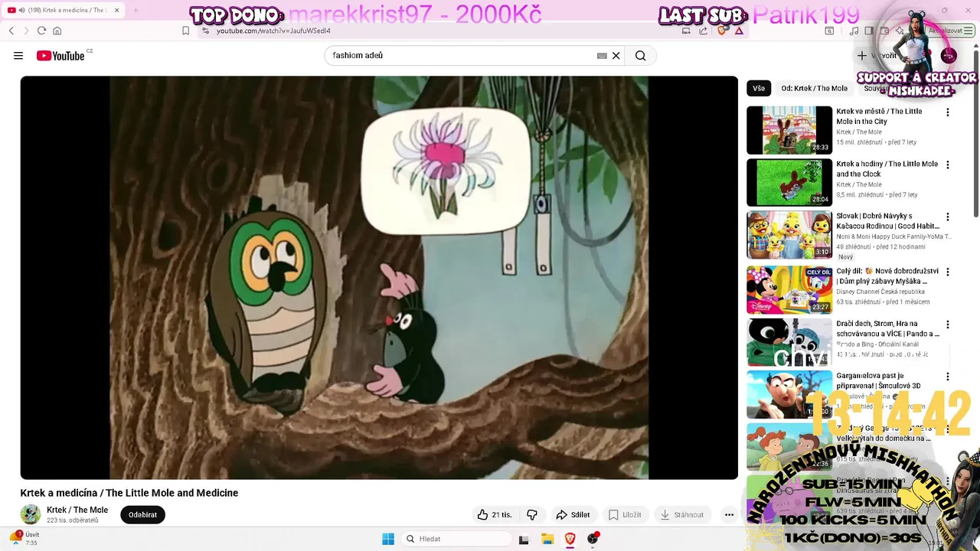Open the browser home page icon

tap(57, 31)
